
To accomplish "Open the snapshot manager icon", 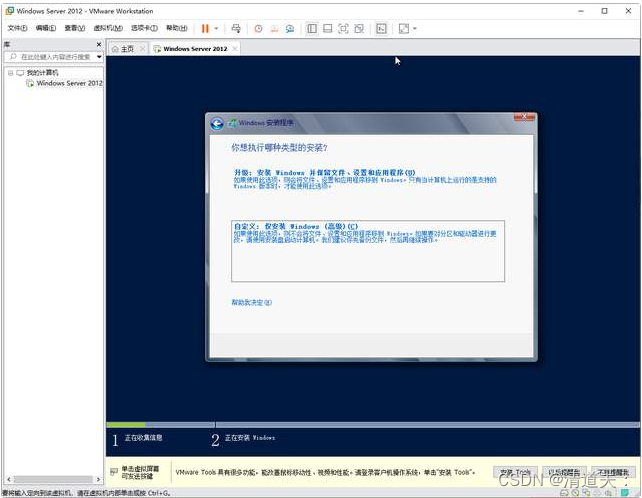I will point(290,28).
